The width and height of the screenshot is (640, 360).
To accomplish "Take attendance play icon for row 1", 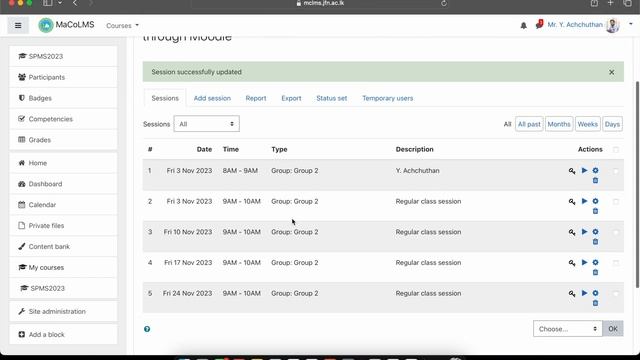I will point(584,170).
